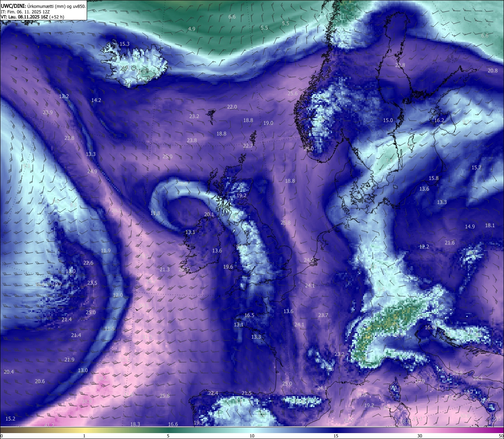
Task: Click the 1 tick on the color scale
Action: tap(84, 436)
